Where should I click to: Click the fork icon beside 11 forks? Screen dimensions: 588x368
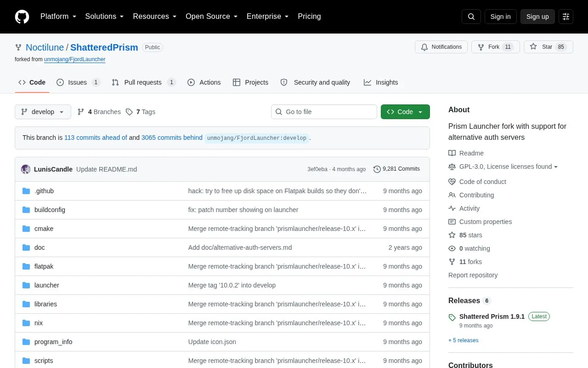(x=452, y=262)
